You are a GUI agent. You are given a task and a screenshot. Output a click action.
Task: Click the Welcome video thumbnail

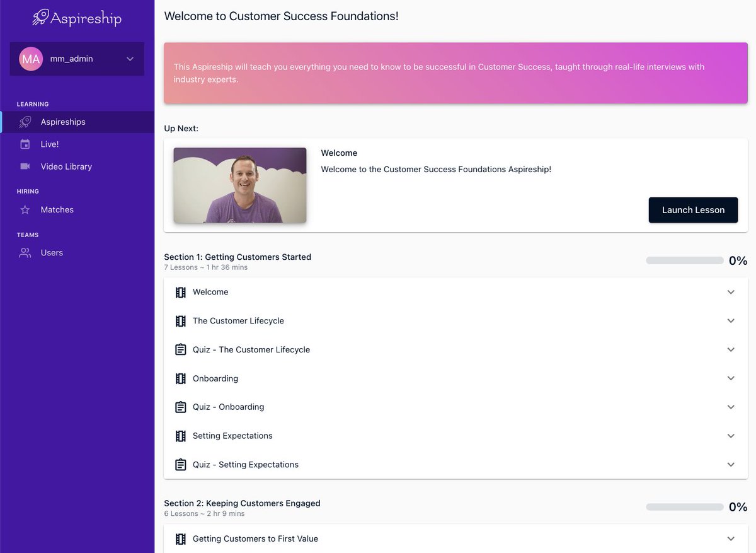240,185
